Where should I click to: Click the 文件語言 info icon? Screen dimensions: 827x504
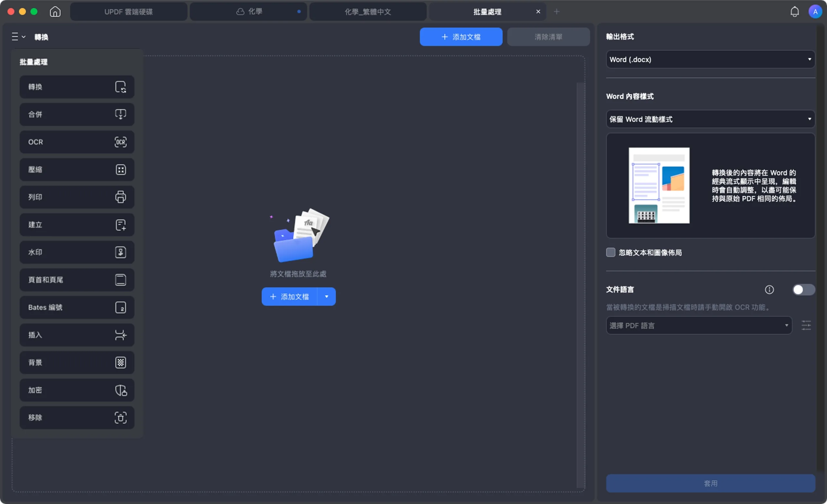[769, 290]
